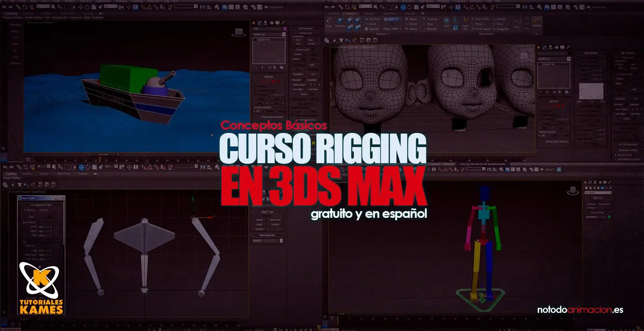Open the Selection ribbon tab in heads window
Screen dimensions: 644x331
[x=369, y=13]
